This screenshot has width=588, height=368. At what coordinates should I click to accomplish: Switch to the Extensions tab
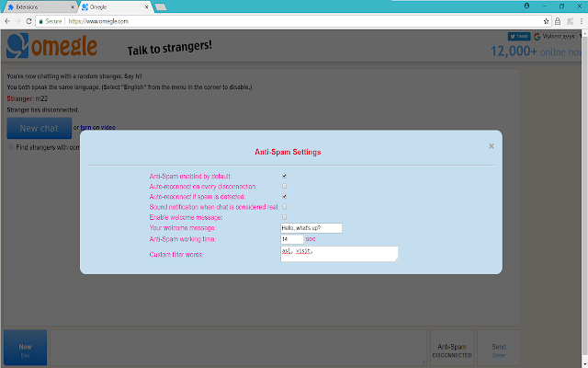click(x=40, y=7)
